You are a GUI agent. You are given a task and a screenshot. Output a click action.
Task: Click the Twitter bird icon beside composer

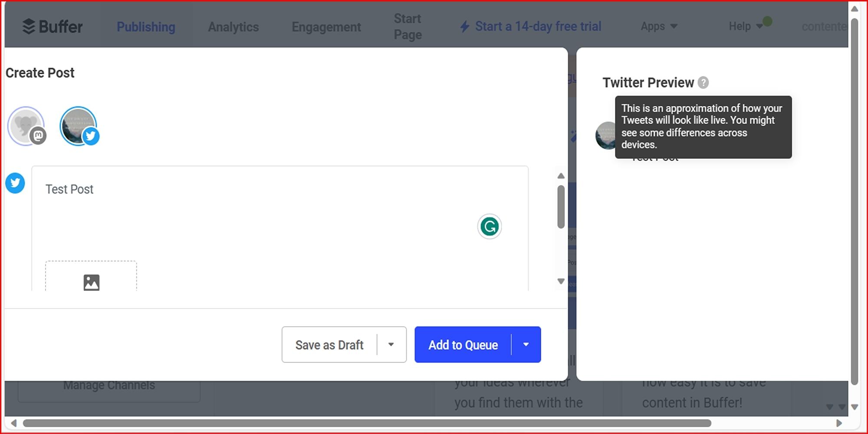click(x=15, y=183)
